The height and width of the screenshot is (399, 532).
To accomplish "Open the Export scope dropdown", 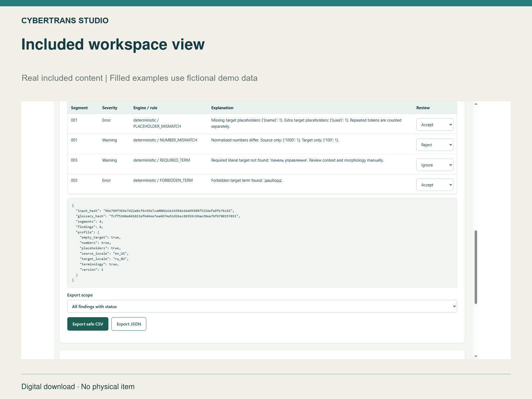I will click(x=262, y=306).
